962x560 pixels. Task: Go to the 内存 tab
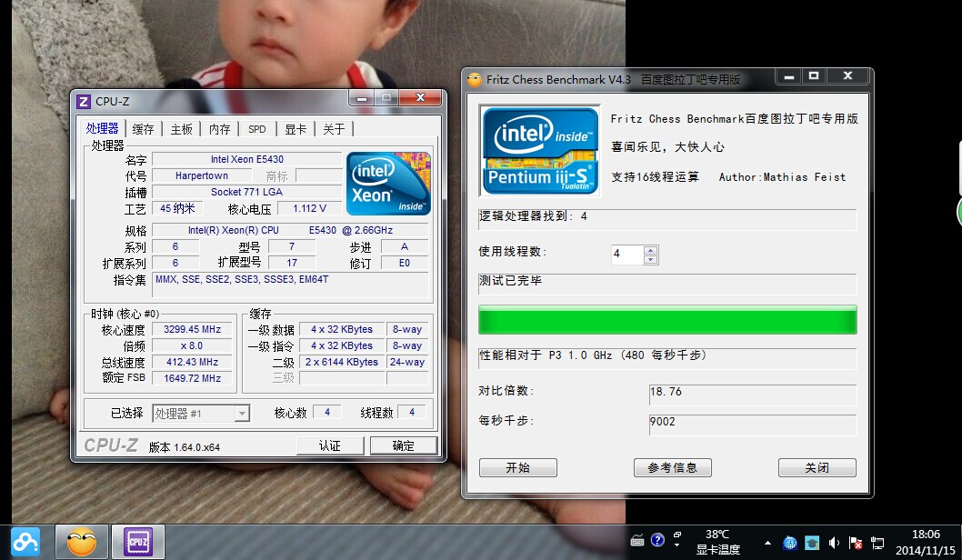coord(220,129)
